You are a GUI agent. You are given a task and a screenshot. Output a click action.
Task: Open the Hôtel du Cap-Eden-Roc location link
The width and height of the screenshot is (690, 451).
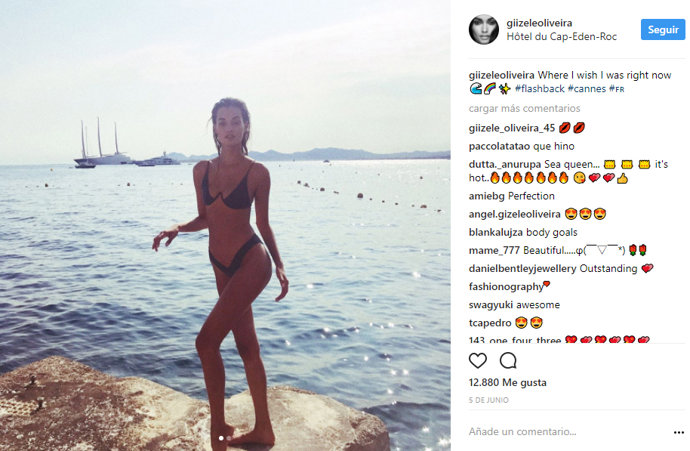click(x=562, y=37)
